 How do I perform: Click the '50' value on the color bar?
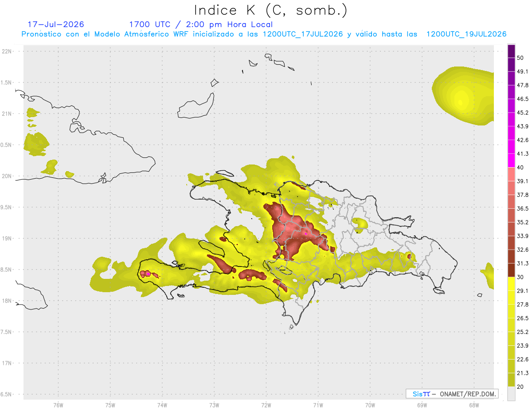click(521, 58)
